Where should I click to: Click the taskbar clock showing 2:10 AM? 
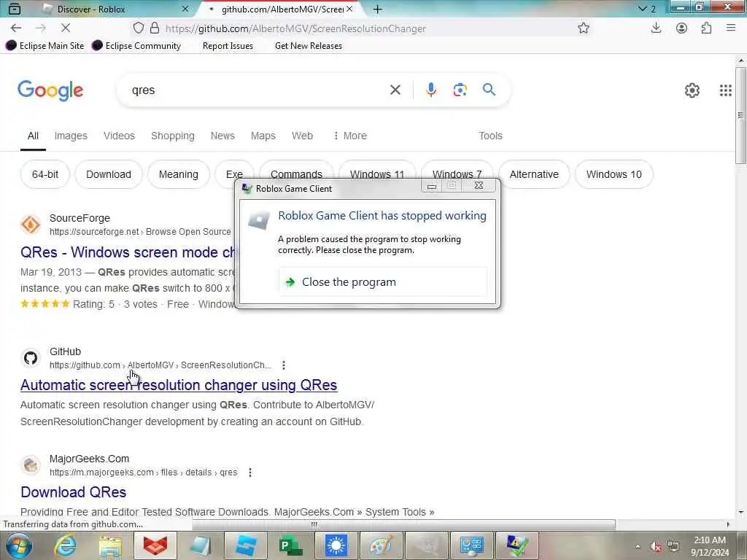[x=710, y=546]
